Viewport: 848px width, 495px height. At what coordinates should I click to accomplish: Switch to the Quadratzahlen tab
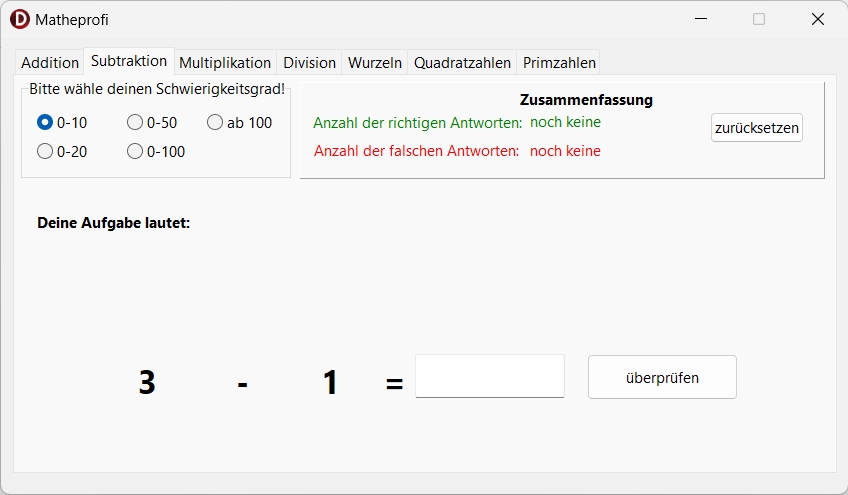point(463,62)
